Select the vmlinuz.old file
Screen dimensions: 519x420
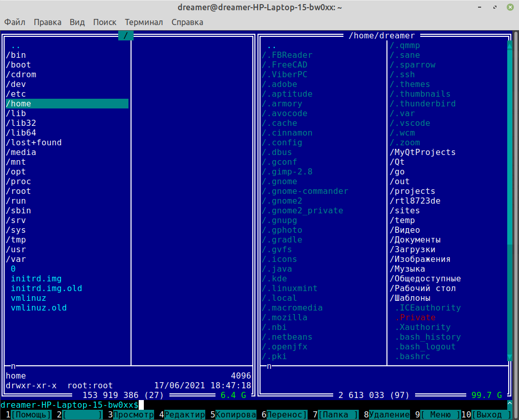[39, 307]
